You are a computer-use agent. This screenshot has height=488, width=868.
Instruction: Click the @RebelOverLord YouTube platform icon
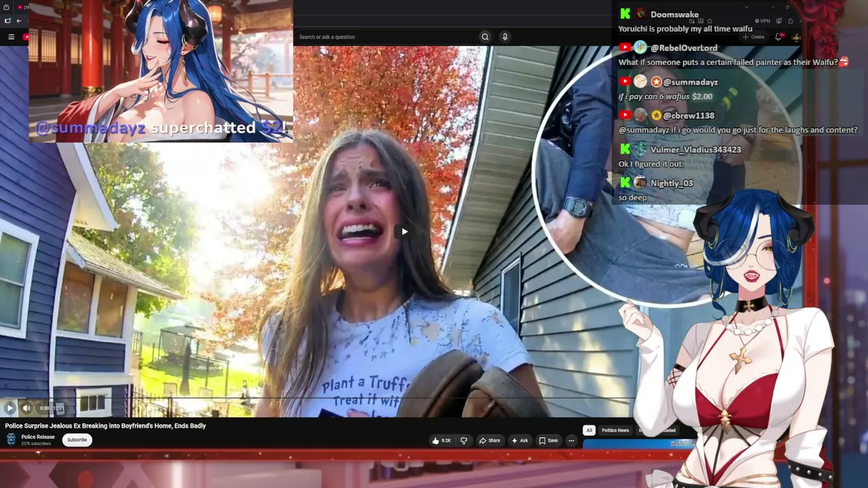pyautogui.click(x=625, y=48)
